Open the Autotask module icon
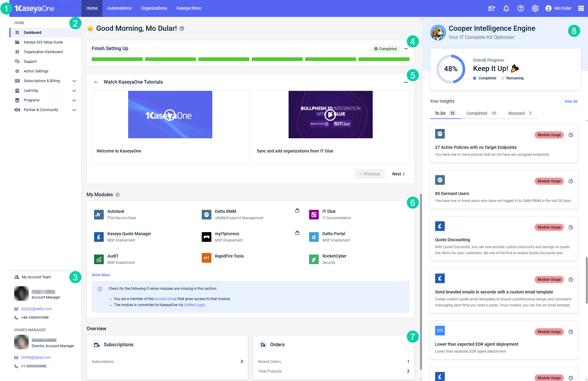Viewport: 588px width, 381px height. (99, 215)
